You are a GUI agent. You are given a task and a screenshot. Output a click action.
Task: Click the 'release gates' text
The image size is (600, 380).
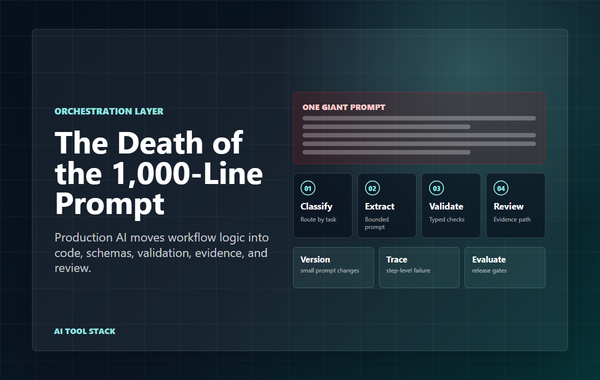tap(489, 271)
